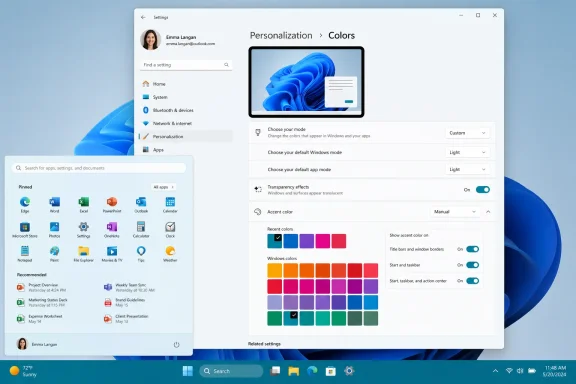Disable accent color on Start and taskbar
Image resolution: width=576 pixels, height=384 pixels.
472,265
